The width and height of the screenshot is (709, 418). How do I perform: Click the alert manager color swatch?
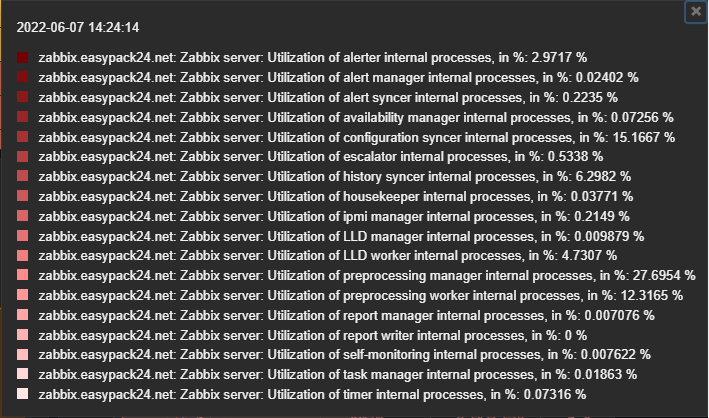[x=24, y=77]
